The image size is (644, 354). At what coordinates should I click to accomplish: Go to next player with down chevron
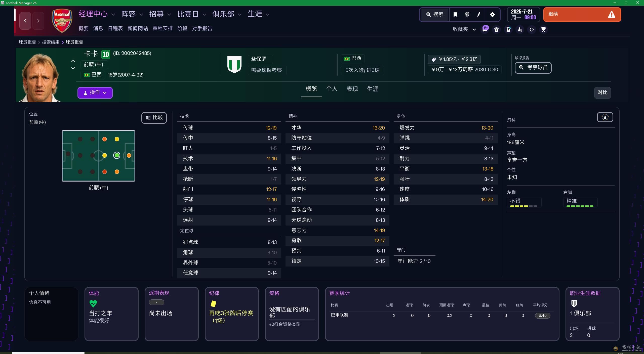pos(73,68)
